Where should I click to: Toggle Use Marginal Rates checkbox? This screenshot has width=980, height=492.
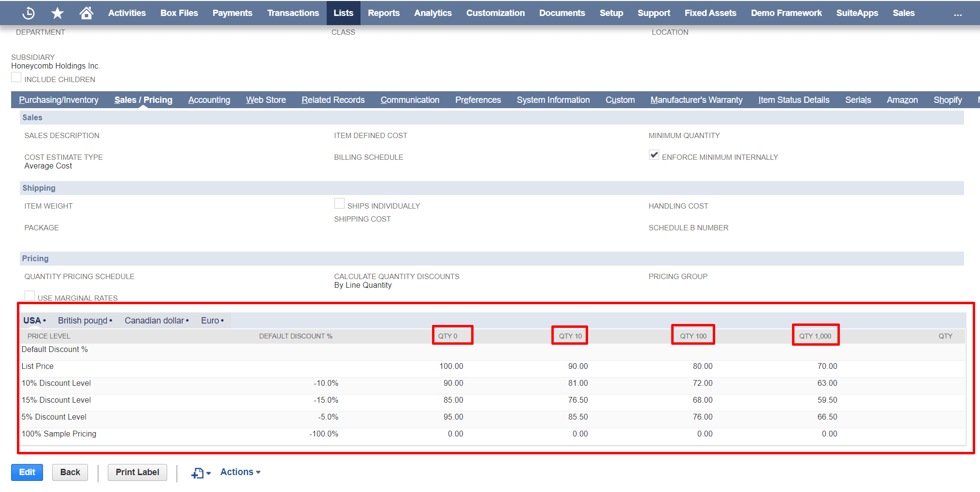tap(29, 296)
